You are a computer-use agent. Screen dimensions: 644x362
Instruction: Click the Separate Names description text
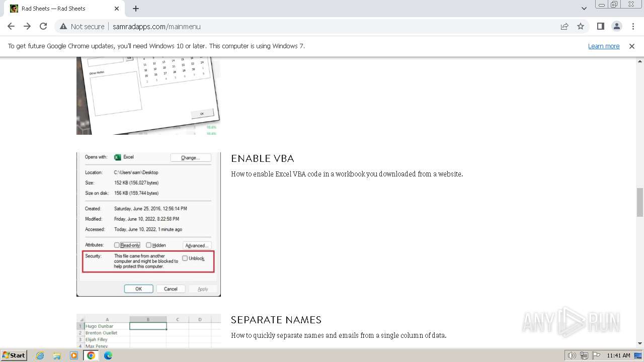pos(339,335)
